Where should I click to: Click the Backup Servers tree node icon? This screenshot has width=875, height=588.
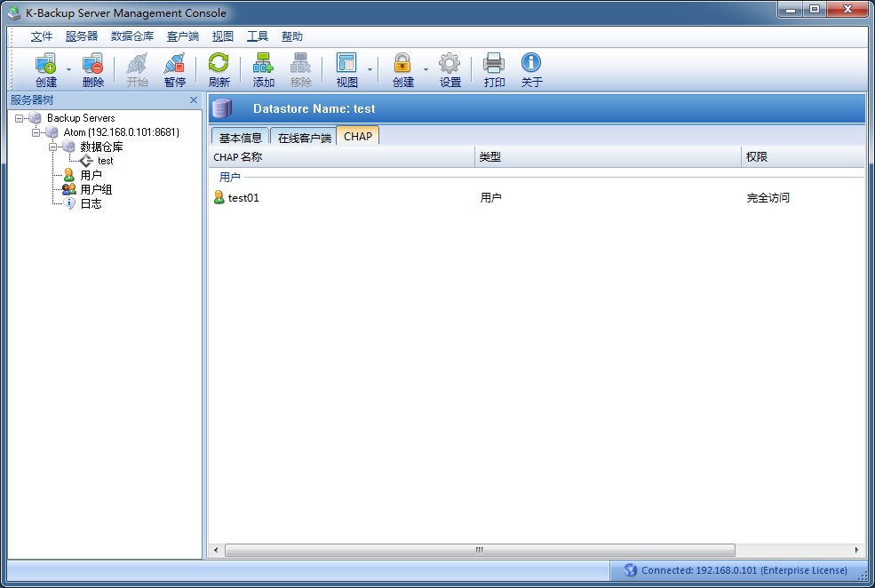tap(36, 118)
